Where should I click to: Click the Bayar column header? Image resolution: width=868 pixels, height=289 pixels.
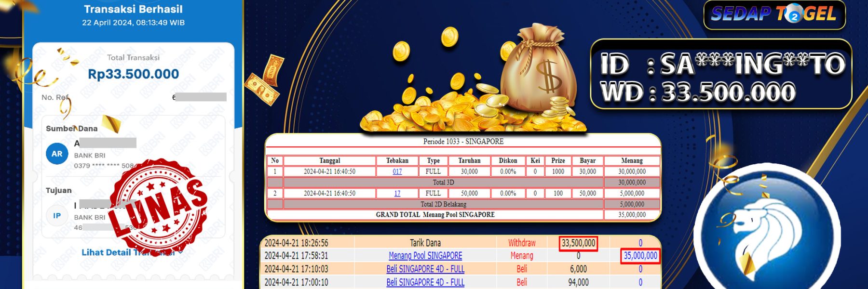[587, 160]
